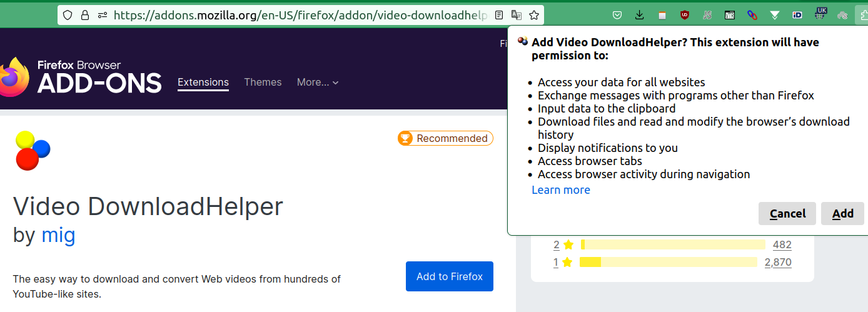Click the uBlock Origin shield icon

[x=685, y=15]
